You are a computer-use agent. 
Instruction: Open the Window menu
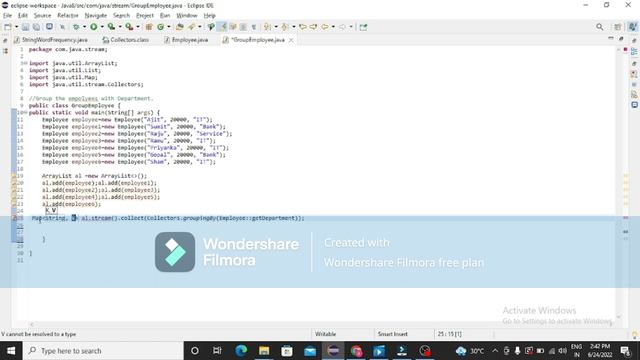[x=187, y=16]
